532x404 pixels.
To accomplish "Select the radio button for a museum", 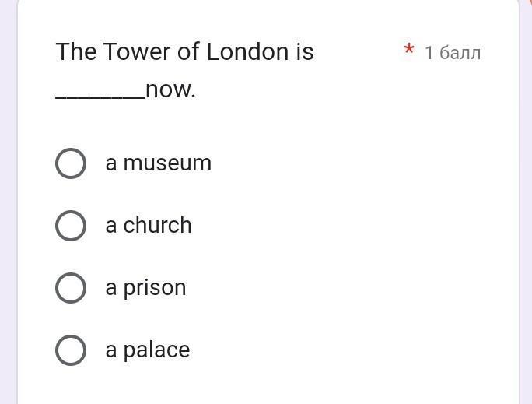I will [x=71, y=163].
